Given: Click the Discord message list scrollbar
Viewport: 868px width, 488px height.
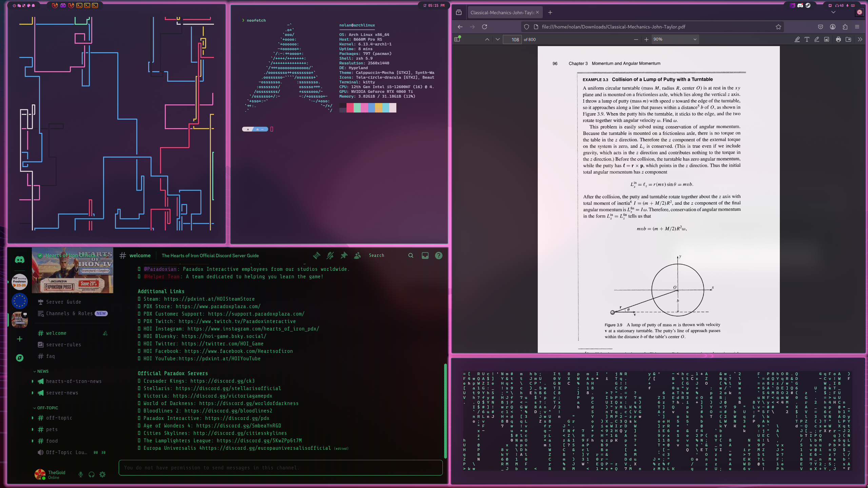Looking at the screenshot, I should [x=445, y=411].
